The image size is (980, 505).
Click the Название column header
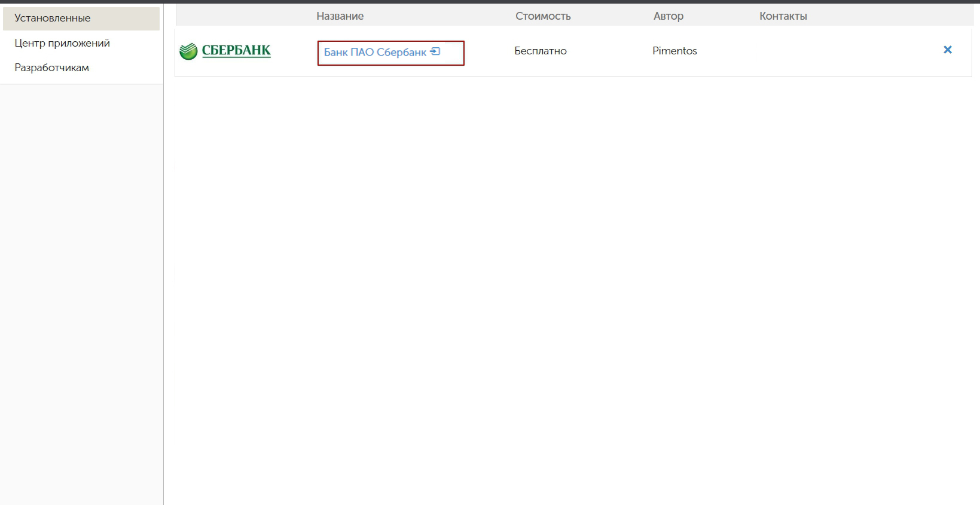[x=340, y=16]
